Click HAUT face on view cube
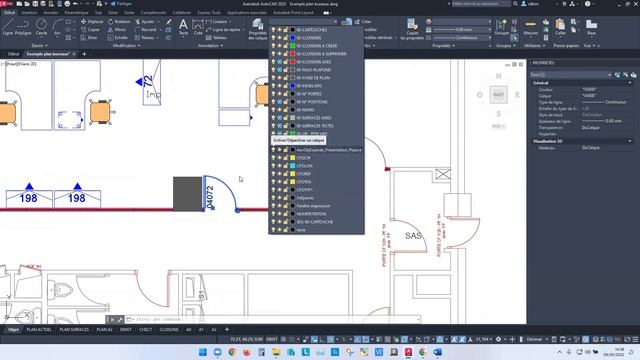This screenshot has width=640, height=360. tap(498, 95)
